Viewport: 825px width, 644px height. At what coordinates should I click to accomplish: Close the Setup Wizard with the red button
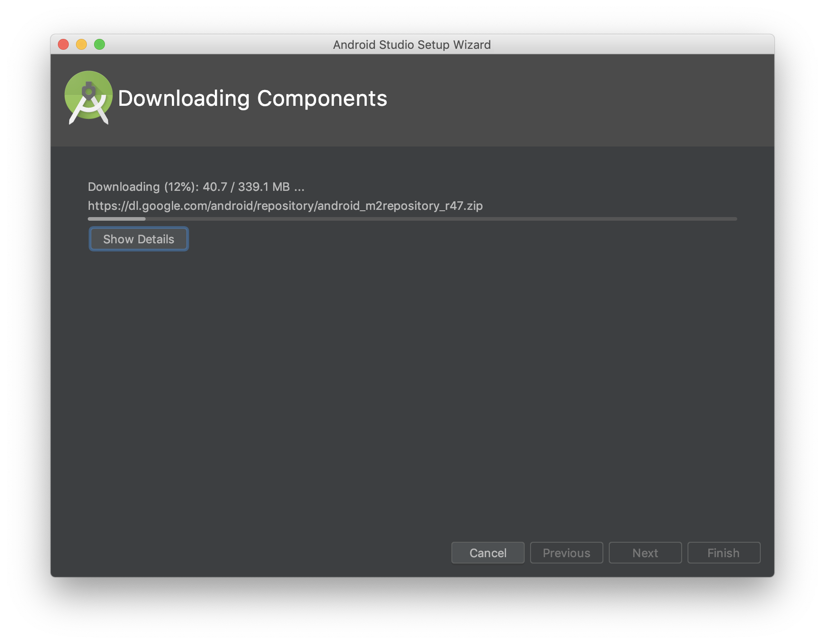63,44
